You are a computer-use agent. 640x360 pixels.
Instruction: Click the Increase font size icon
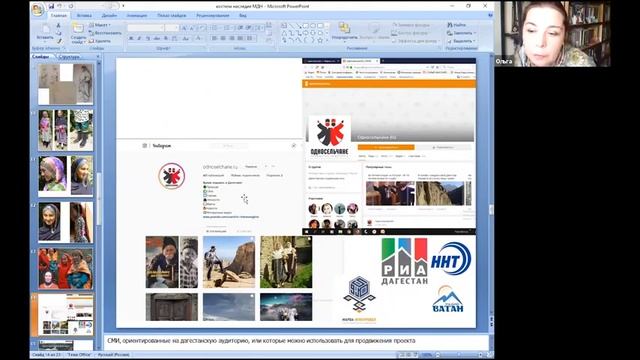click(x=184, y=28)
